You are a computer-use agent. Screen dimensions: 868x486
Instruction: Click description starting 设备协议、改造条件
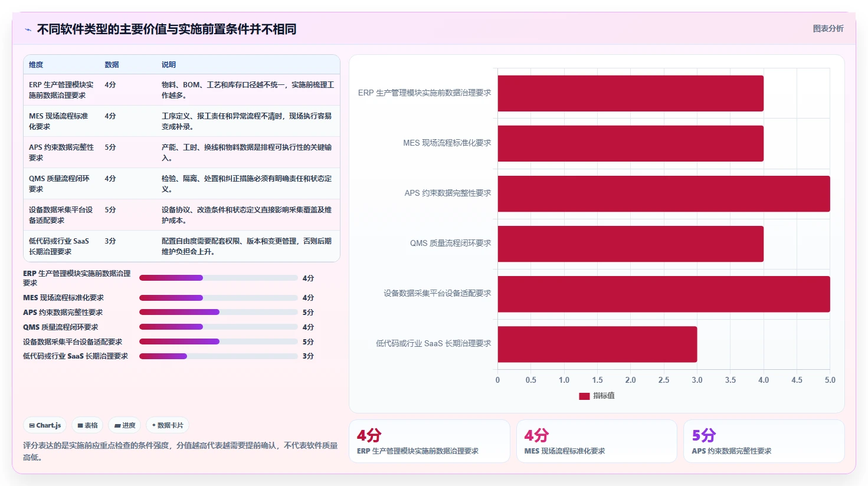point(247,215)
